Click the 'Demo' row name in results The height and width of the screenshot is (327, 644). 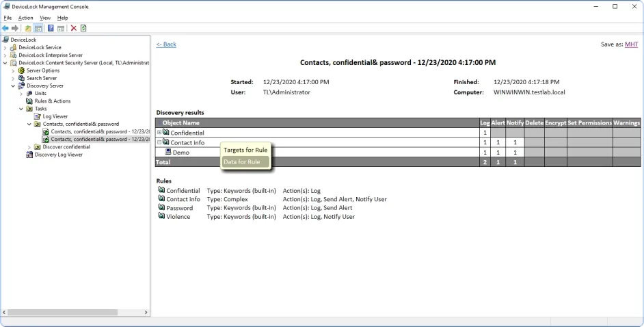[181, 153]
